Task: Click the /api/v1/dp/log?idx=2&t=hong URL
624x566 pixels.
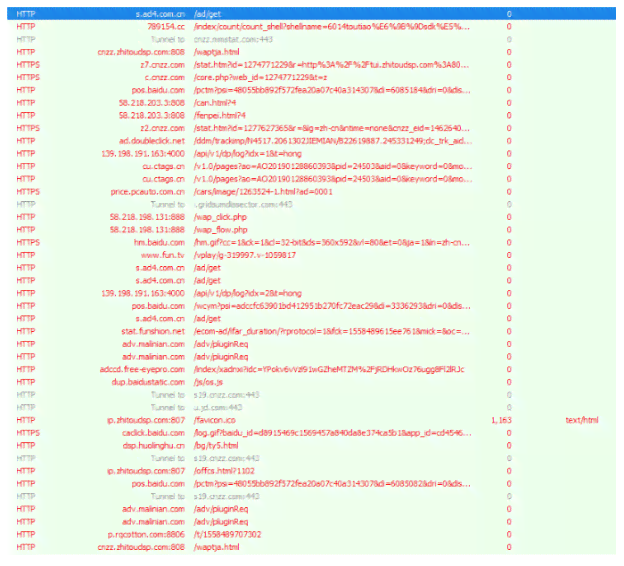Action: pyautogui.click(x=248, y=293)
